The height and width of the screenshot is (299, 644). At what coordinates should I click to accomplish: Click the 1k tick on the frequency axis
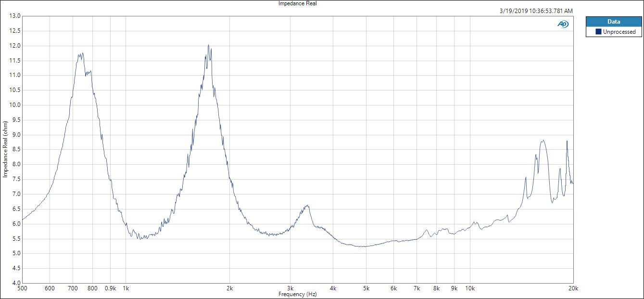(126, 289)
